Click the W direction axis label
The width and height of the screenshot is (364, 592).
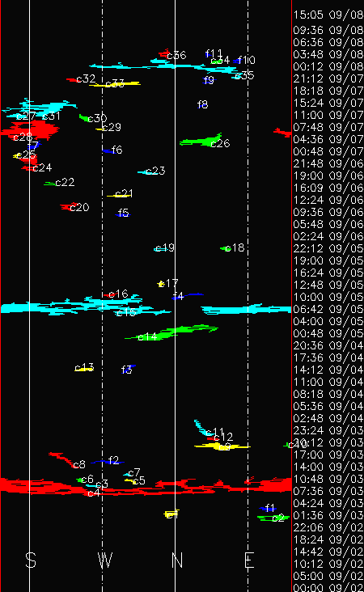click(x=105, y=560)
